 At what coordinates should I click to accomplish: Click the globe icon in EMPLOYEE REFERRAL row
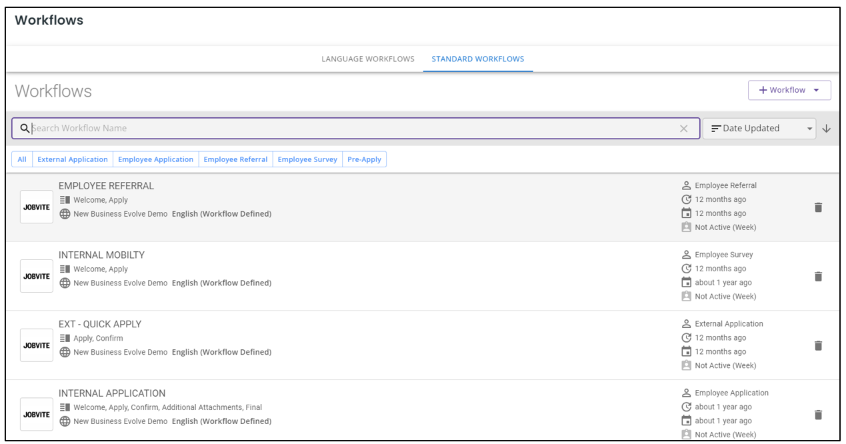click(65, 214)
